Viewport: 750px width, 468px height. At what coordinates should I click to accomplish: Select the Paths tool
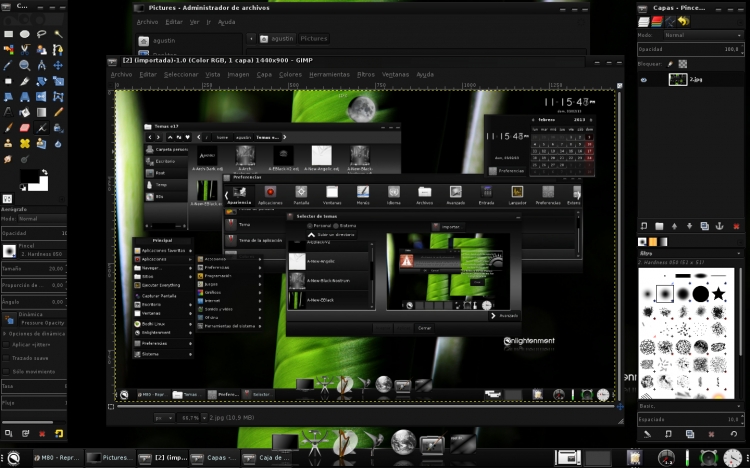point(58,49)
